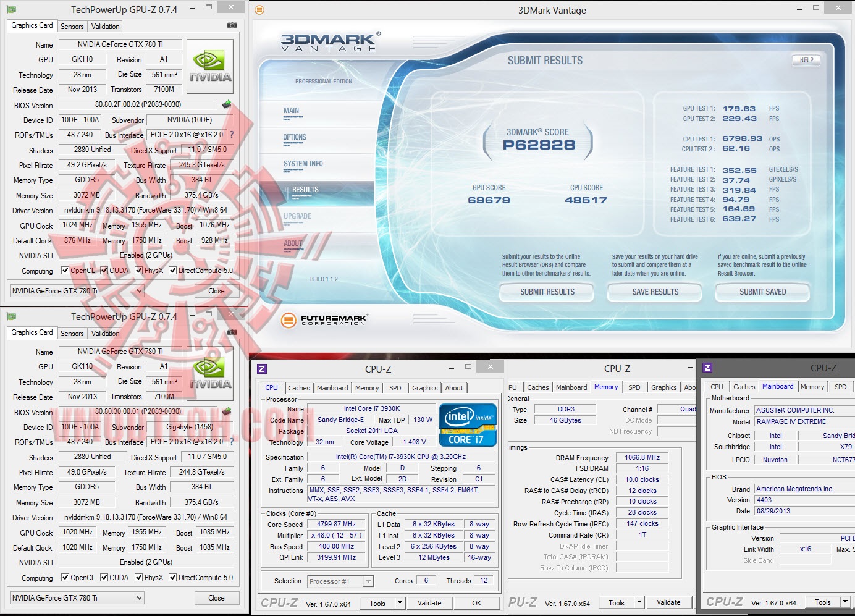Open the SPD tab in CPU-Z Mainboard window
The height and width of the screenshot is (616, 855).
(x=841, y=387)
